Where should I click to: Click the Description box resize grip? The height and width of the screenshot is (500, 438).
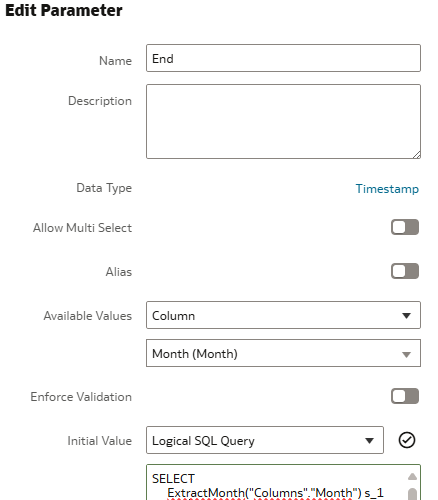[x=417, y=155]
